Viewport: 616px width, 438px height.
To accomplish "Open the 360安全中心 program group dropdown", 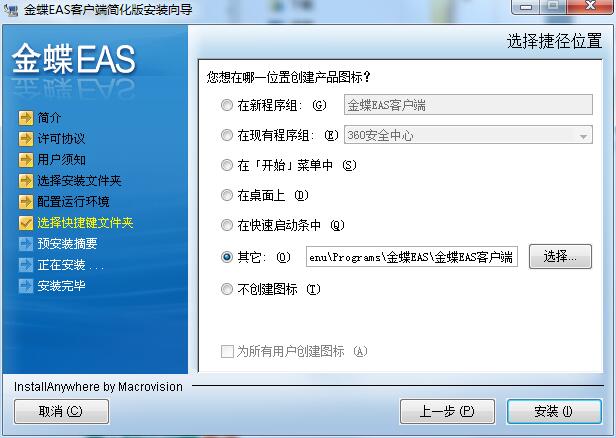I will point(468,135).
